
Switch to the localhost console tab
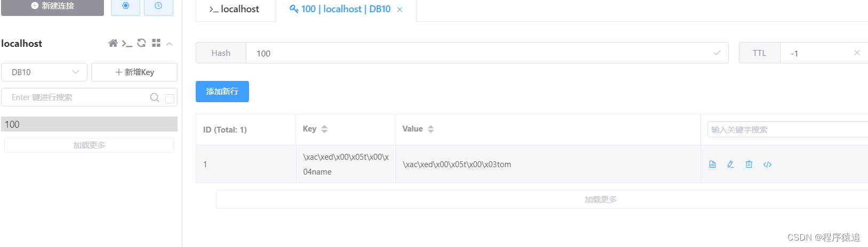235,9
